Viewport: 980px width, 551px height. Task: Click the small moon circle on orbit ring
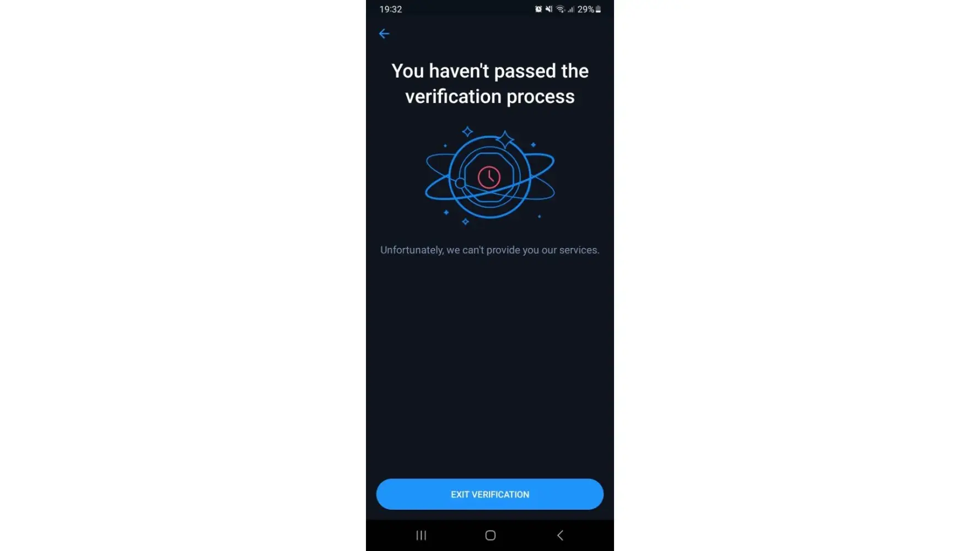click(x=460, y=183)
